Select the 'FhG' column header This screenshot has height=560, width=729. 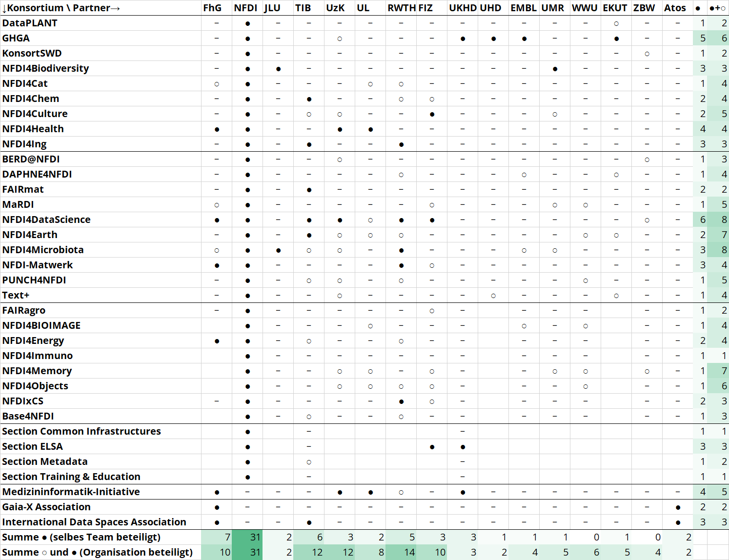click(x=212, y=8)
